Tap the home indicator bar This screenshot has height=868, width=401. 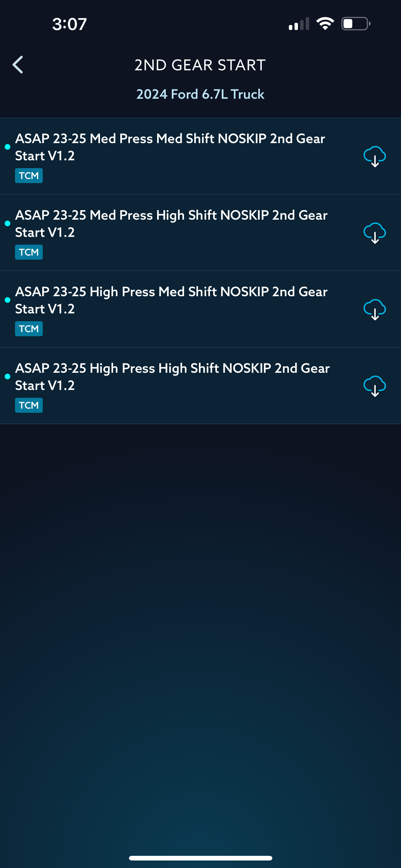pos(200,858)
